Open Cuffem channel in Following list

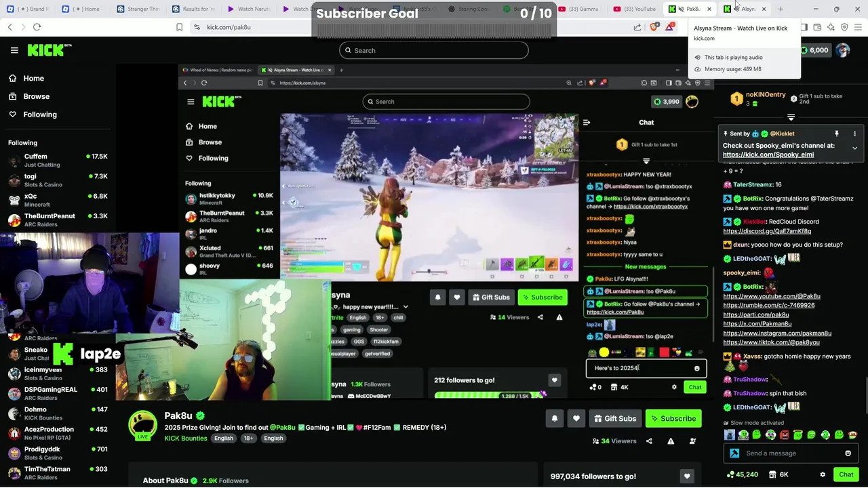tap(58, 160)
